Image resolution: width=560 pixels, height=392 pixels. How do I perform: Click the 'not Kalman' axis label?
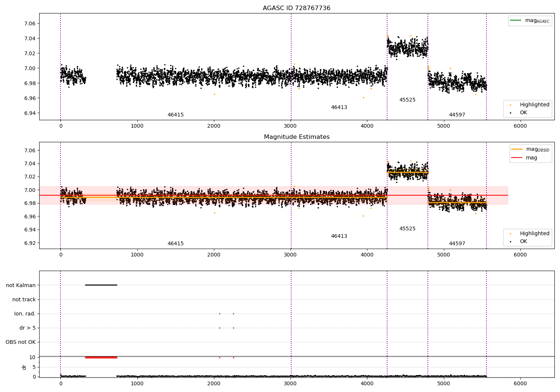[21, 285]
